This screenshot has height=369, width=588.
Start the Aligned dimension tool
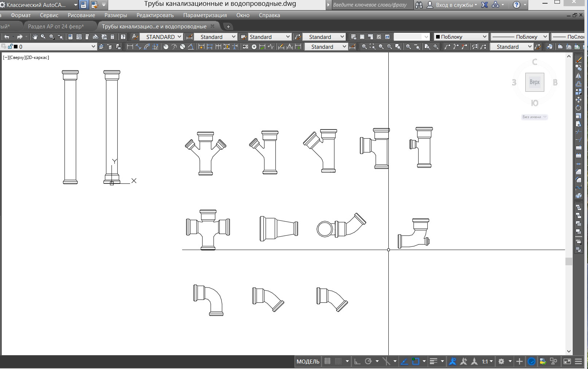[x=138, y=47]
